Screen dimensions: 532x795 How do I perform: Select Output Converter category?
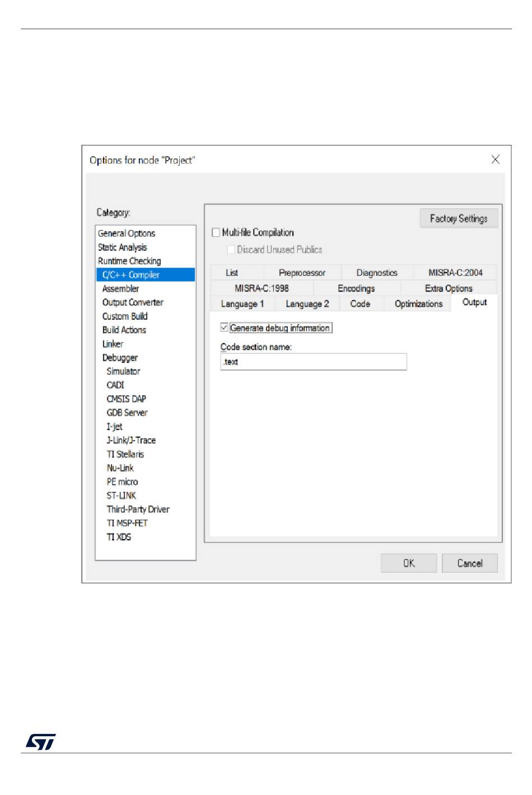click(133, 302)
